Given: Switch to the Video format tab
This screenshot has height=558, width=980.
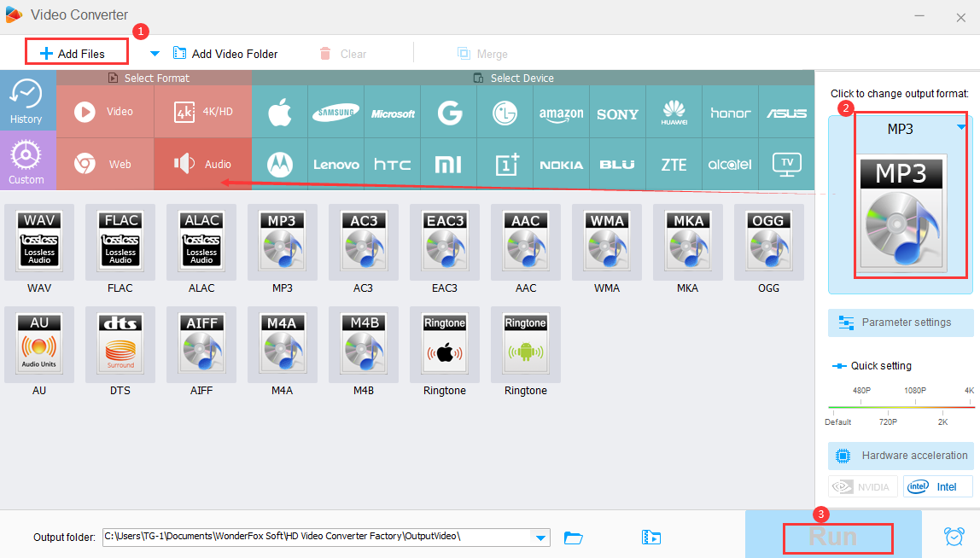Looking at the screenshot, I should 105,112.
